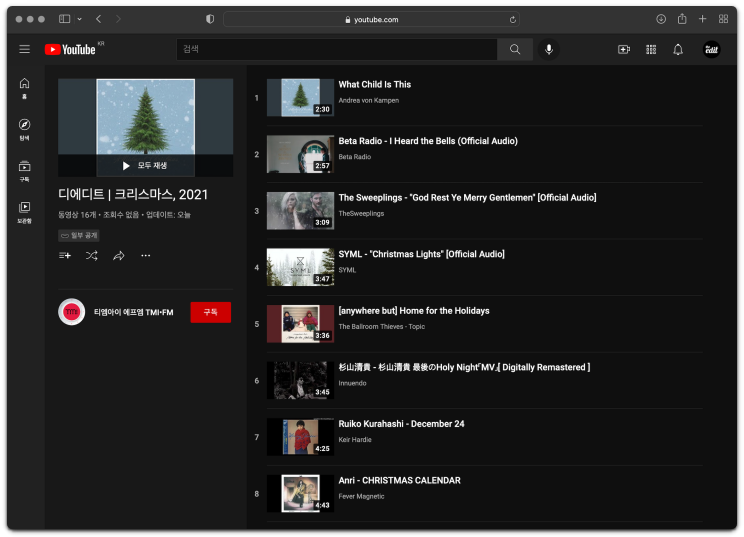The width and height of the screenshot is (744, 537).
Task: Click the YouTube search input field
Action: click(x=337, y=49)
